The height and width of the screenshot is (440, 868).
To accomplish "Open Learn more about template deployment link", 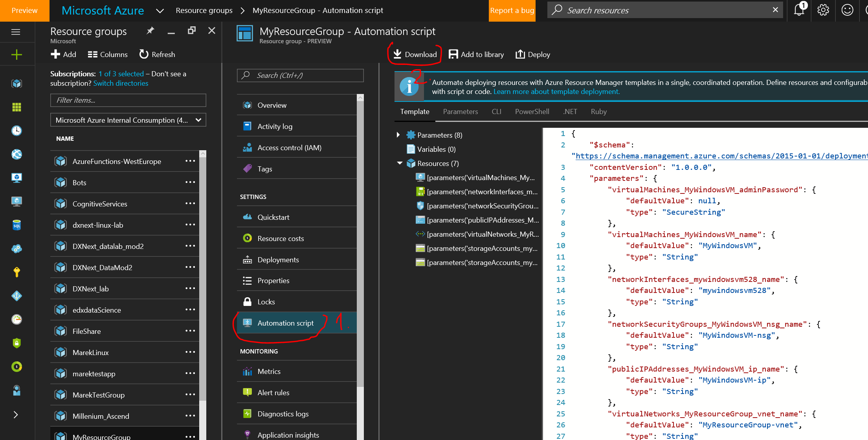I will coord(556,92).
